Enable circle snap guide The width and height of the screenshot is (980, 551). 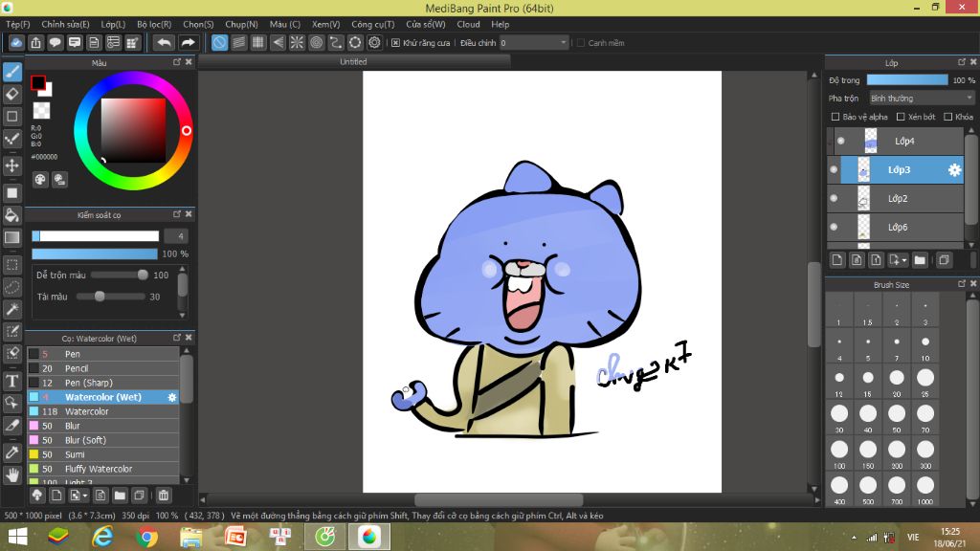click(316, 42)
